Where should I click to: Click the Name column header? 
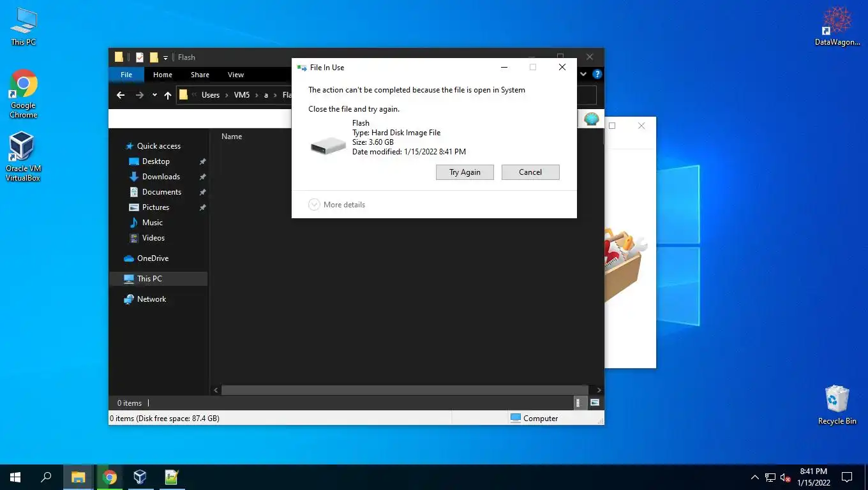232,137
